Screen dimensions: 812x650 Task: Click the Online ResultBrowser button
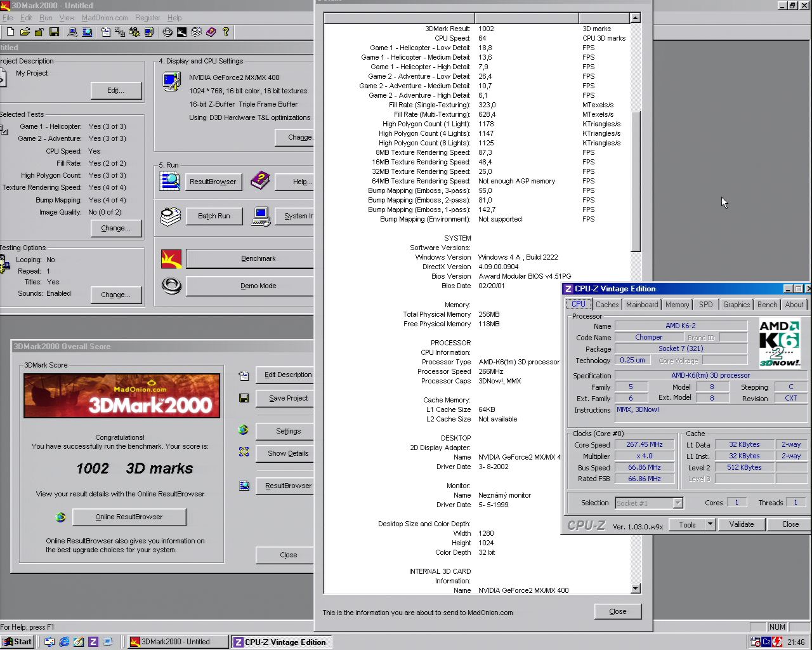[x=129, y=517]
